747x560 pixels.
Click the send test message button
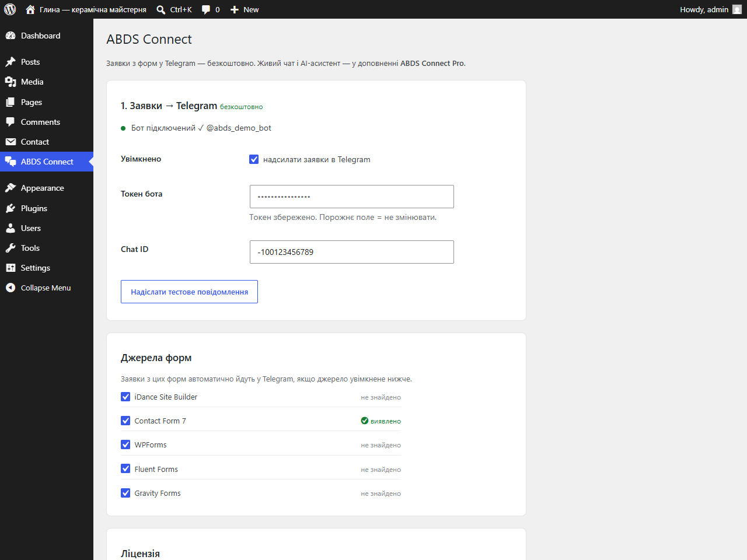click(189, 292)
